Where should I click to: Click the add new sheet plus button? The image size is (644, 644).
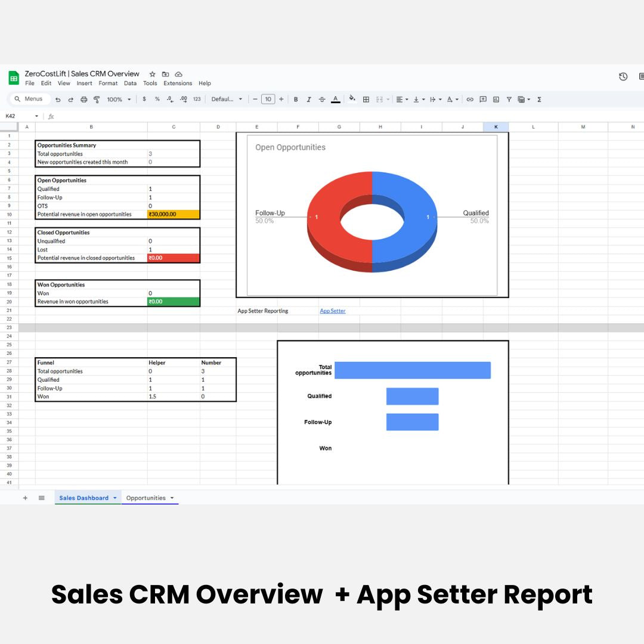click(25, 498)
